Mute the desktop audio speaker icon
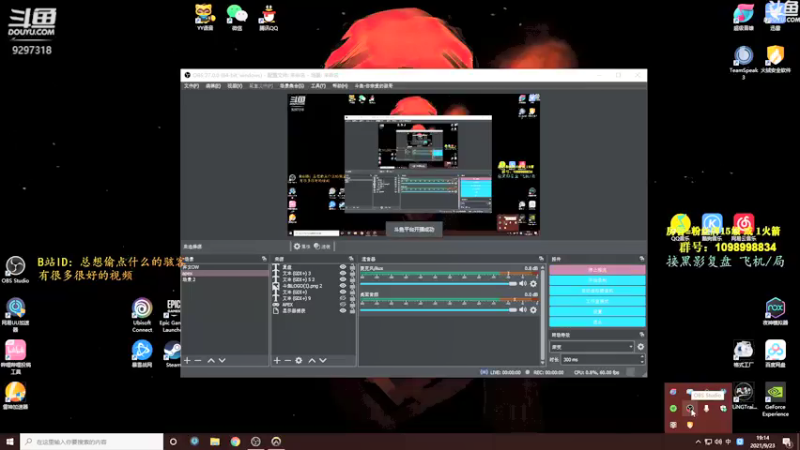The height and width of the screenshot is (450, 800). pos(523,310)
